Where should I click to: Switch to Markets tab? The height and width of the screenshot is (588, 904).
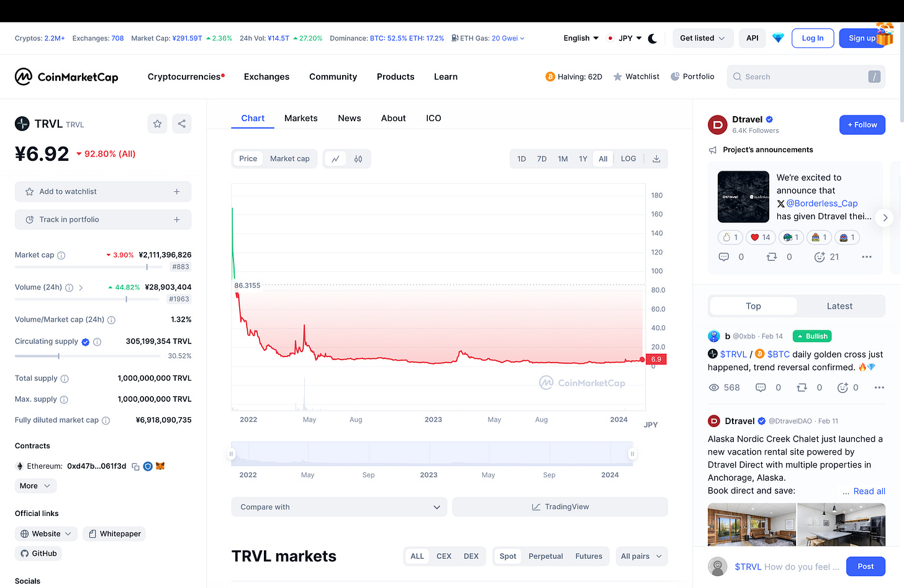(301, 119)
